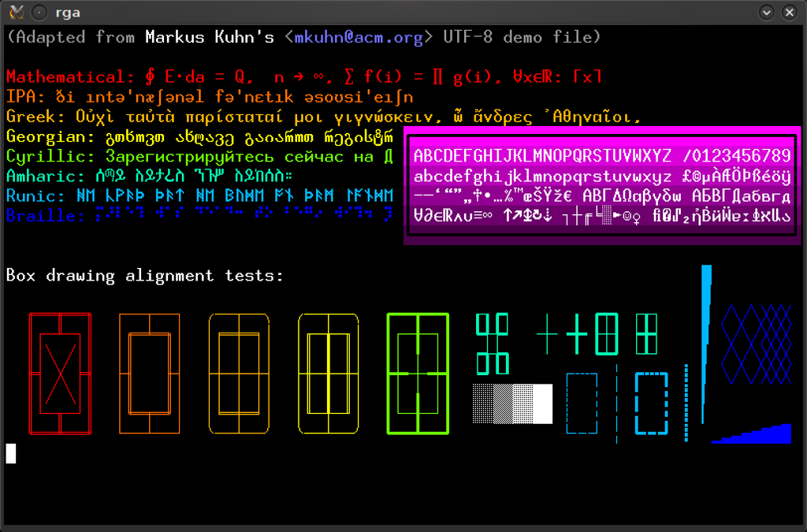Screen dimensions: 807x532
Task: Click the dark orange double-line box drawing
Action: [x=150, y=374]
